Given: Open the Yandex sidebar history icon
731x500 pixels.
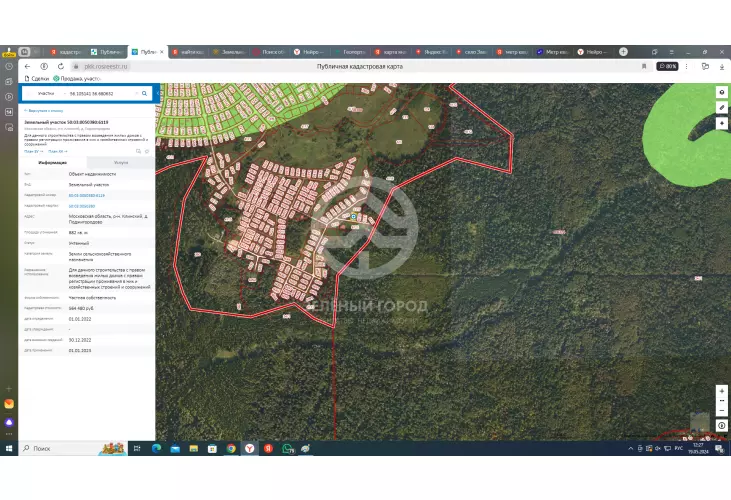Looking at the screenshot, I should click(9, 67).
